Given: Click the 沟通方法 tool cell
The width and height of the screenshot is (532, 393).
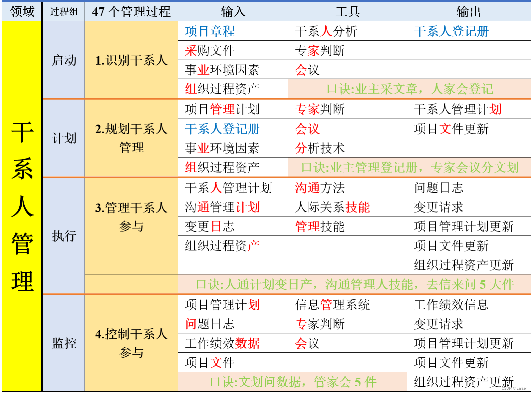Looking at the screenshot, I should [x=348, y=188].
